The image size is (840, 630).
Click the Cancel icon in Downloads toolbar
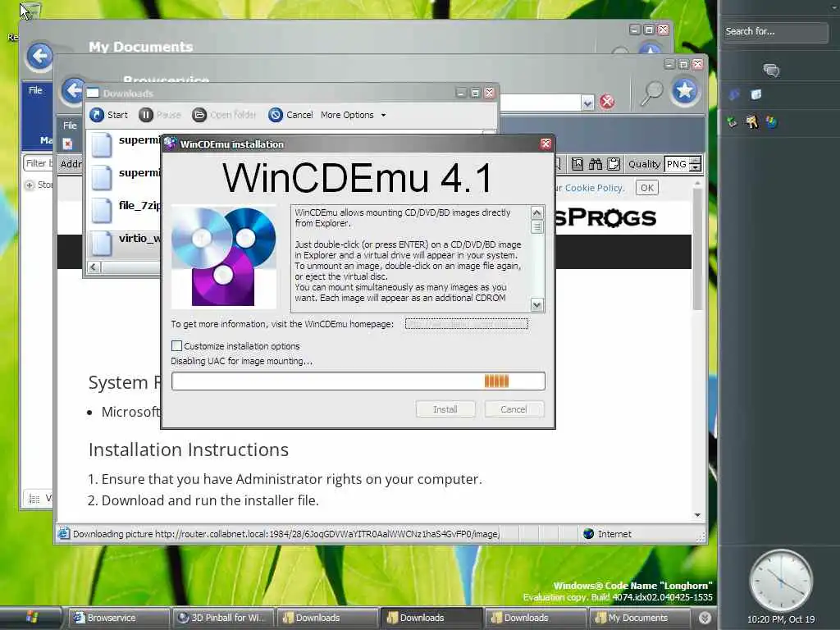tap(276, 115)
